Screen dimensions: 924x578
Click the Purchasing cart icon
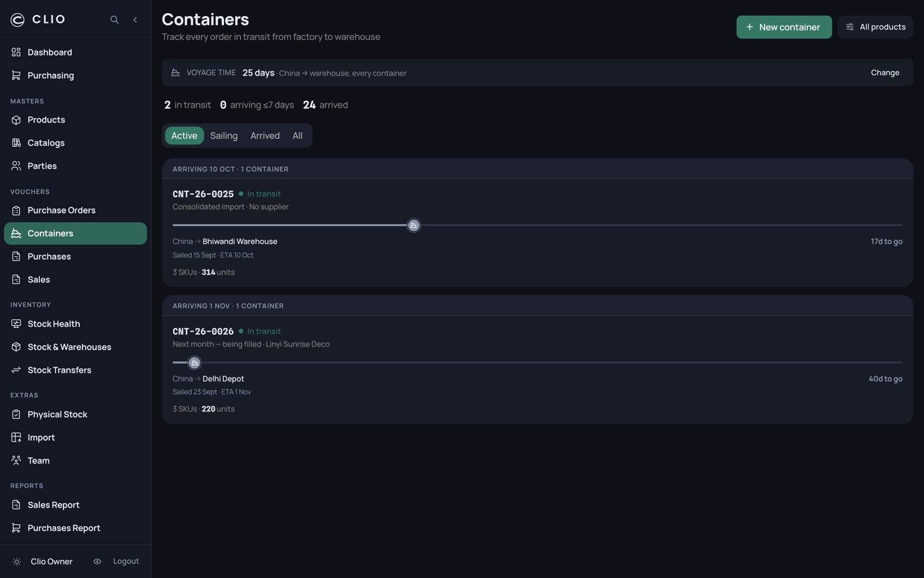[x=16, y=75]
